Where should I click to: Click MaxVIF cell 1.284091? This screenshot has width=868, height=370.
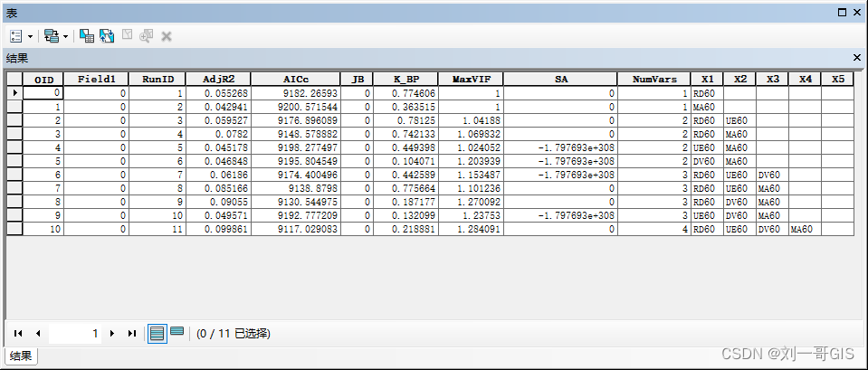pyautogui.click(x=471, y=229)
